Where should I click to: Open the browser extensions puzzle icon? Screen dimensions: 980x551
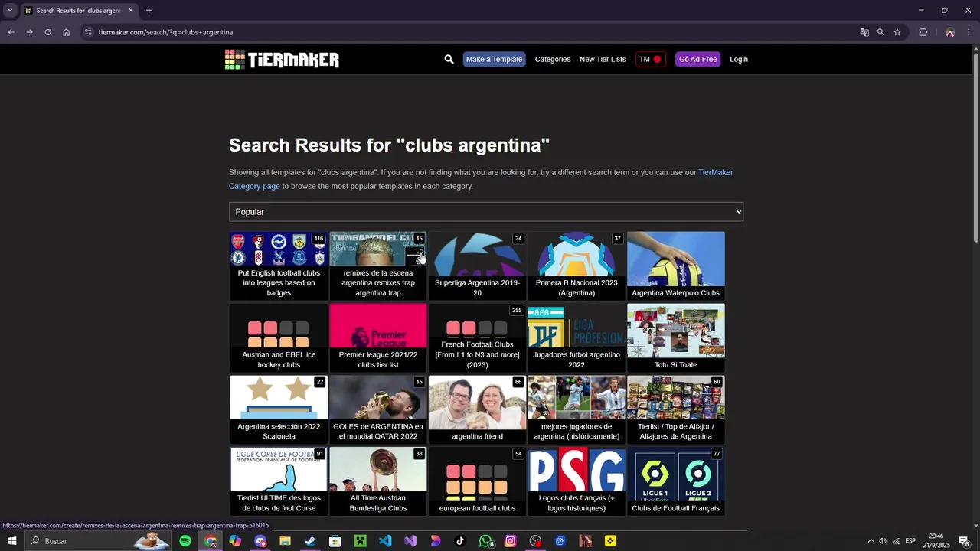coord(923,32)
